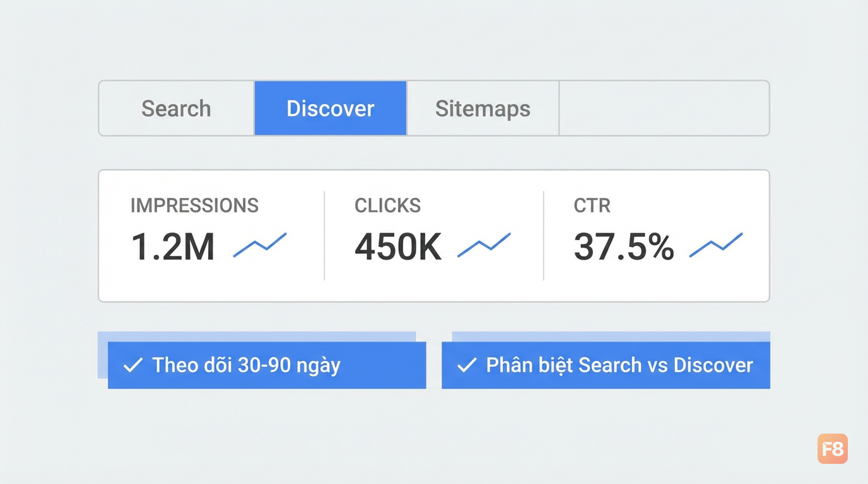Click checkmark beside Theo dõi 30-90 ngày

click(x=132, y=366)
